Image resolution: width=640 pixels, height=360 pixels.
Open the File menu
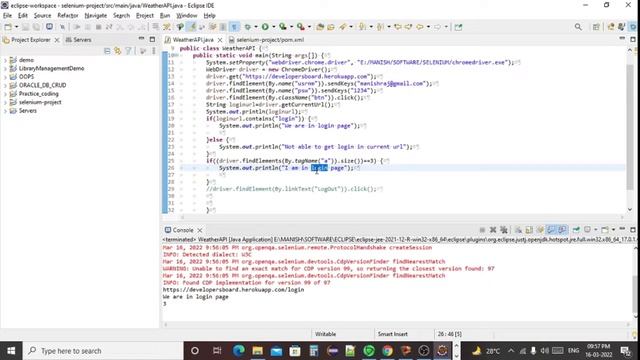pyautogui.click(x=7, y=16)
